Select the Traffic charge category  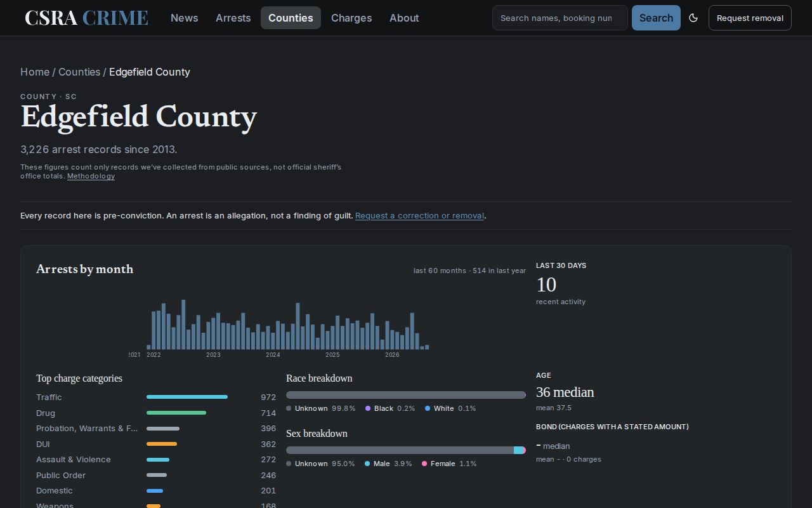click(x=49, y=397)
